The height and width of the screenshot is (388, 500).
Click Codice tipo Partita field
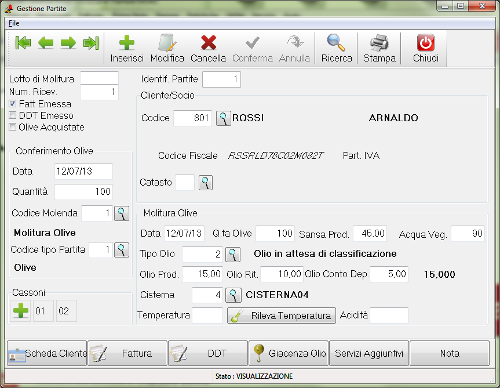pos(100,250)
